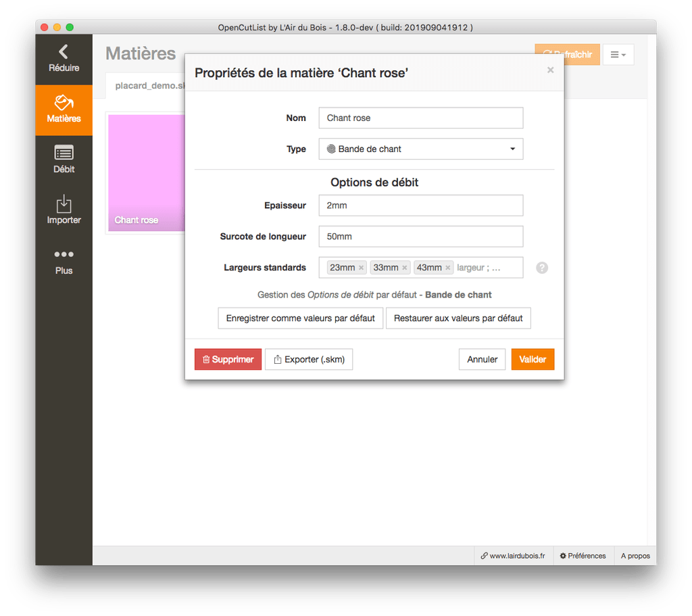Click the Epaisseur input field

(420, 205)
